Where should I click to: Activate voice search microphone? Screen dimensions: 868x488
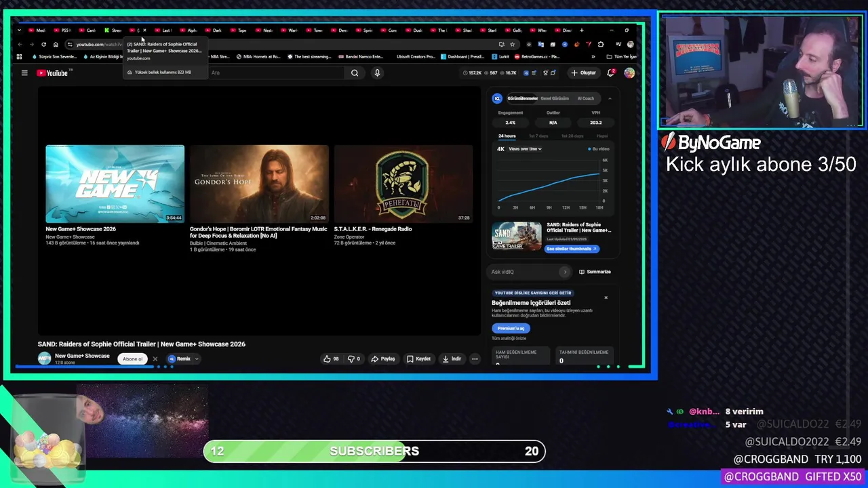377,73
